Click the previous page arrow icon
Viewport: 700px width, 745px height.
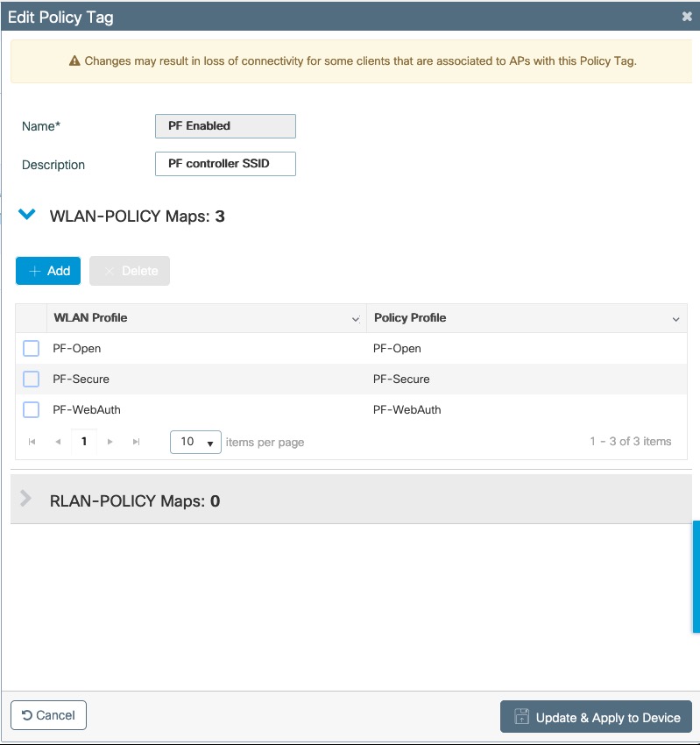click(x=57, y=442)
